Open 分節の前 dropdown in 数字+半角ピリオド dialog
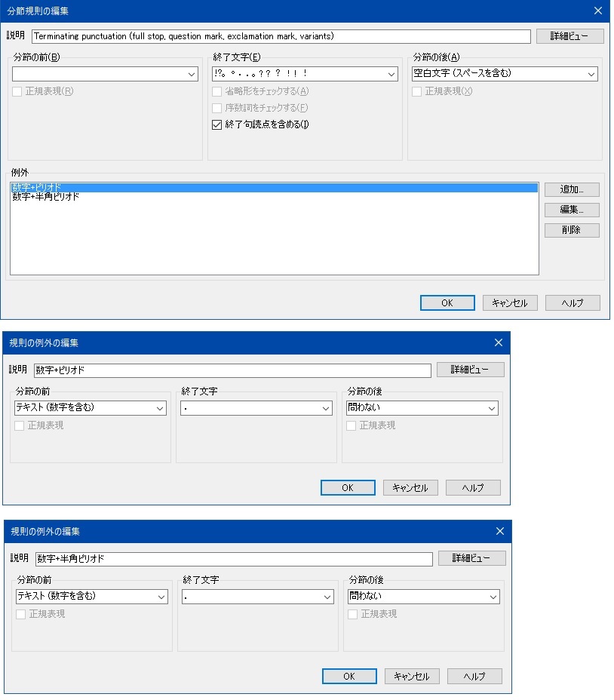This screenshot has height=700, width=614. point(161,597)
